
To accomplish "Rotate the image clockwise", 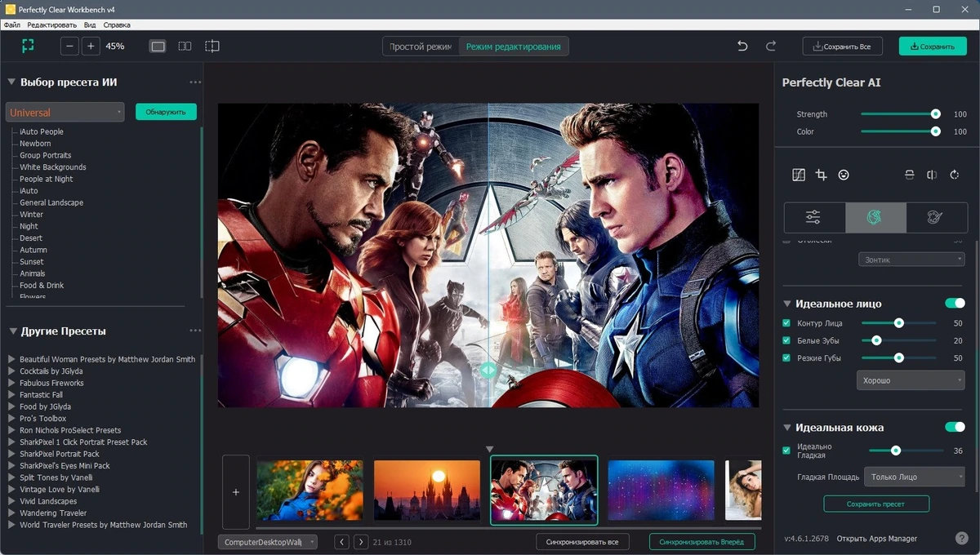I will point(955,175).
